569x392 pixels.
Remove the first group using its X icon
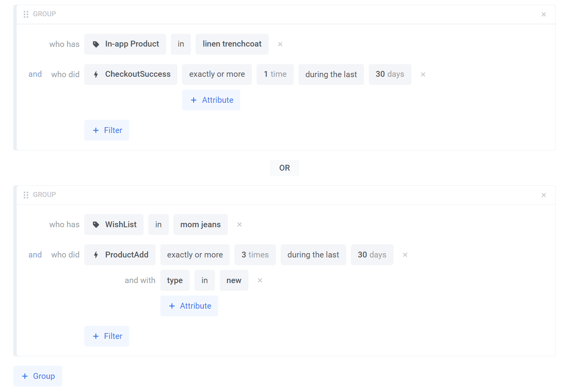tap(543, 14)
